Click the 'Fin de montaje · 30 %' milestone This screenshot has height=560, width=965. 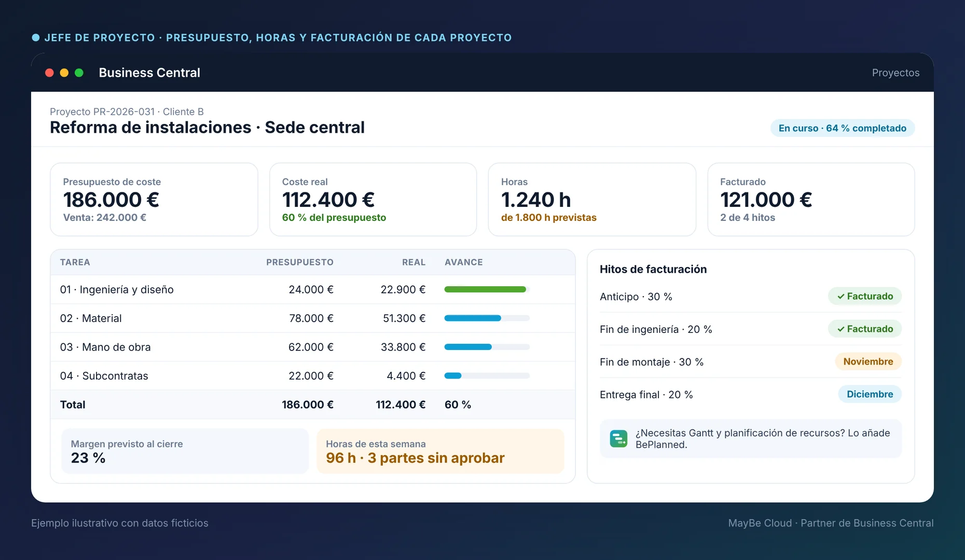[x=652, y=362]
